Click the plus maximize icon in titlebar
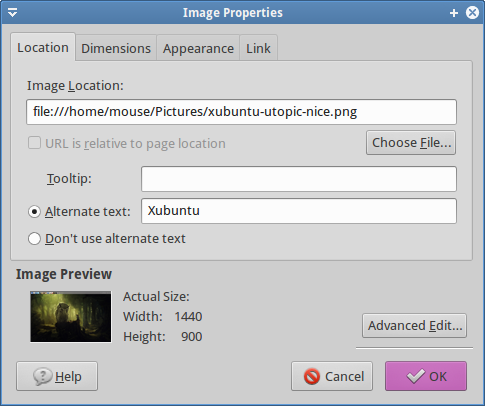The height and width of the screenshot is (406, 485). click(x=454, y=13)
